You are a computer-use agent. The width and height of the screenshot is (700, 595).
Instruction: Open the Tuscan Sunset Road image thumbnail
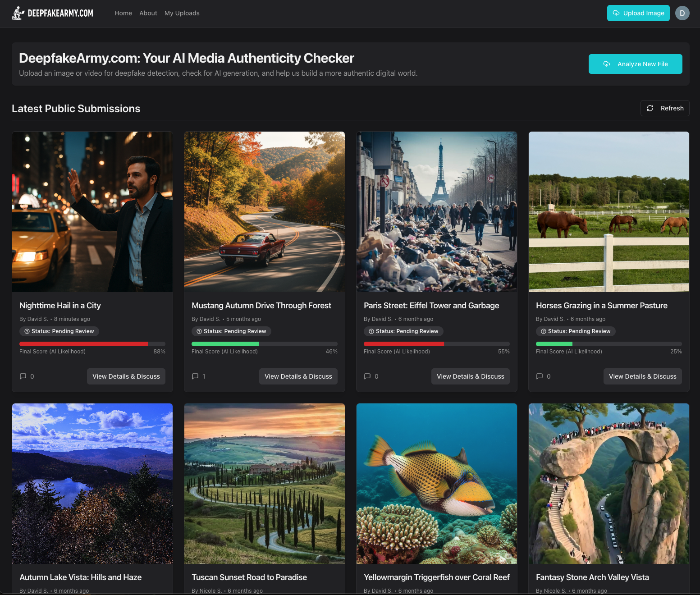pyautogui.click(x=264, y=484)
